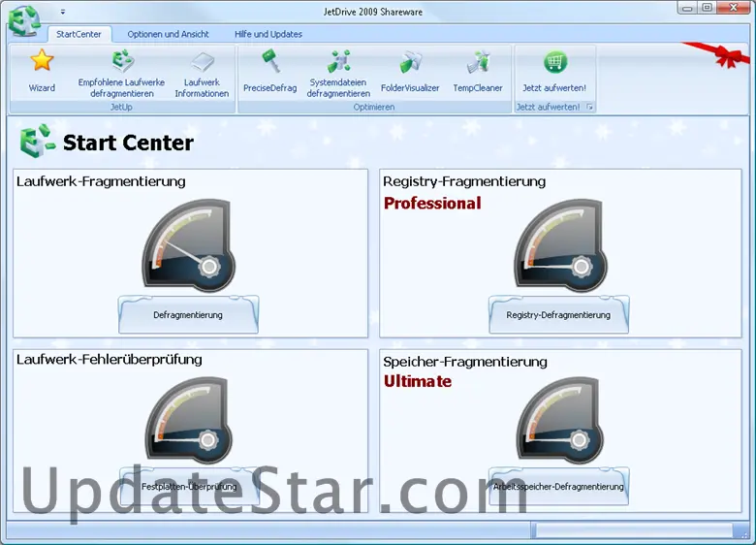Image resolution: width=756 pixels, height=545 pixels.
Task: Click the Defragmentierung button
Action: pos(189,315)
